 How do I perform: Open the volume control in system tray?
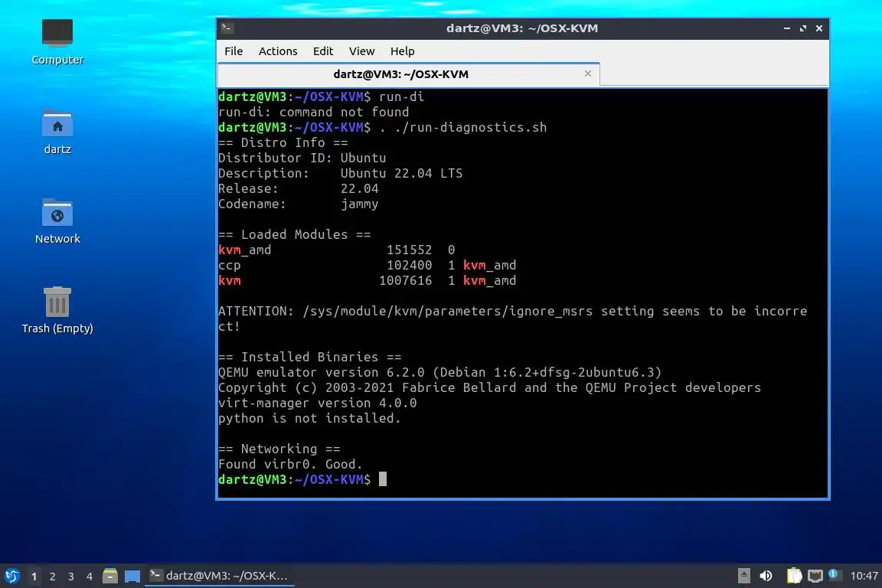tap(766, 576)
